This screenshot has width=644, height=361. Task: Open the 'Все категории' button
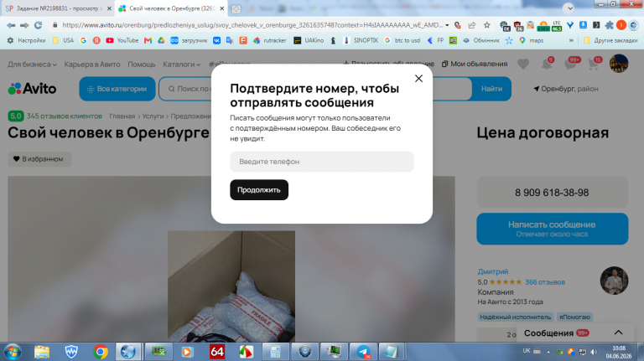pos(117,89)
